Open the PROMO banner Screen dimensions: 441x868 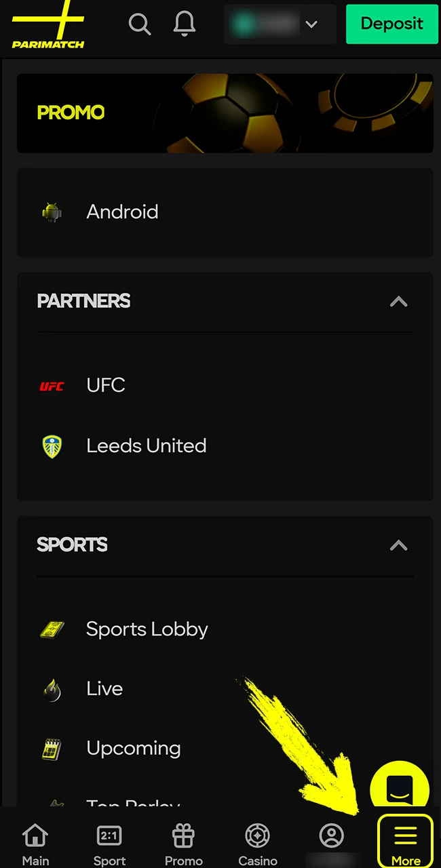coord(225,113)
